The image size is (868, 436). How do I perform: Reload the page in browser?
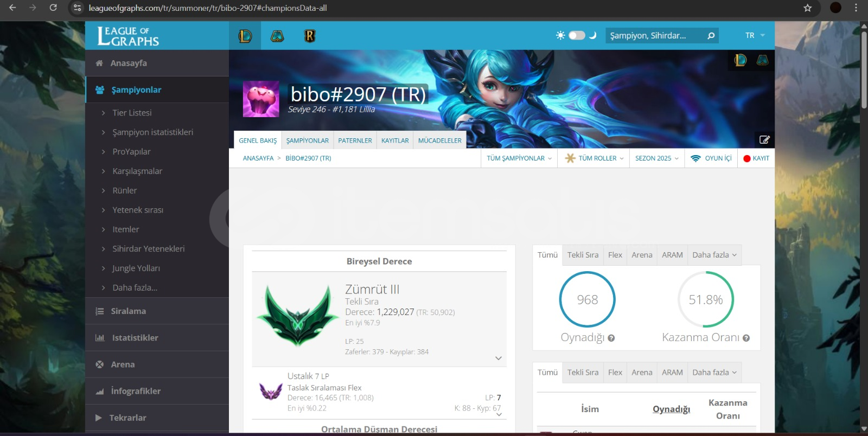[x=53, y=8]
